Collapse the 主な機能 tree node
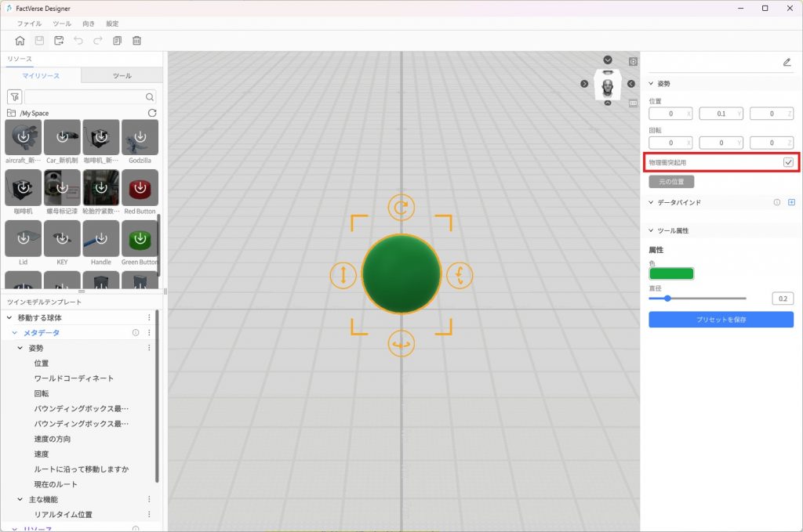 (20, 499)
